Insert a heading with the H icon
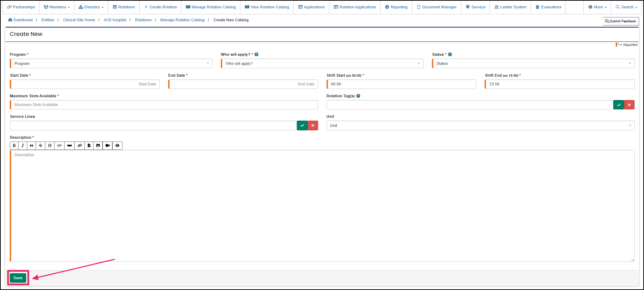Image resolution: width=644 pixels, height=290 pixels. (50, 145)
